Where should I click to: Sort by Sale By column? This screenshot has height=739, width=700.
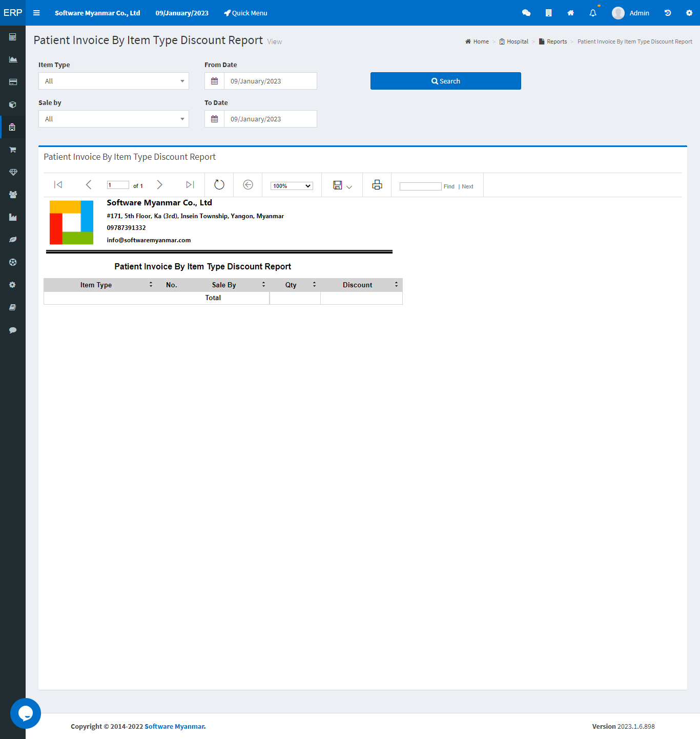263,284
